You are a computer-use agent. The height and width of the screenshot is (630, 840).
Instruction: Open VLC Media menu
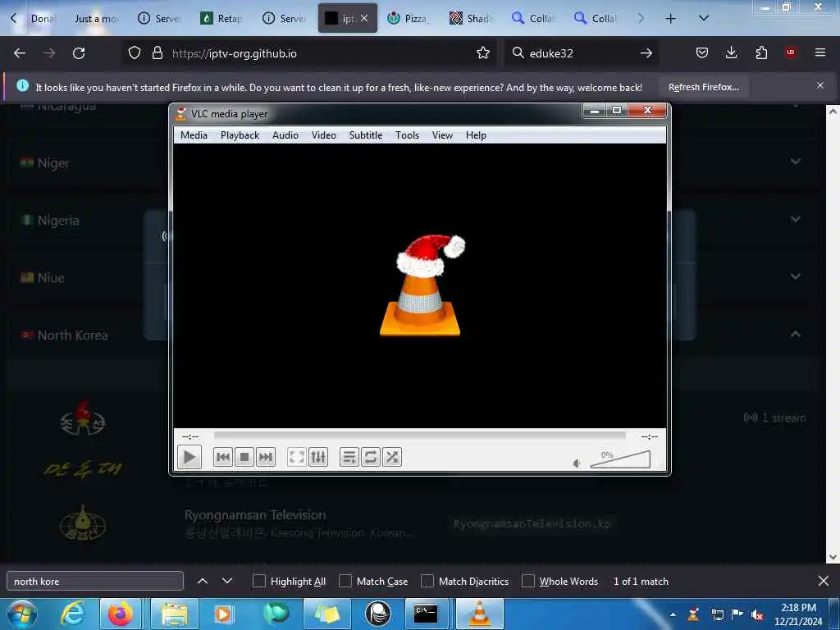[194, 135]
